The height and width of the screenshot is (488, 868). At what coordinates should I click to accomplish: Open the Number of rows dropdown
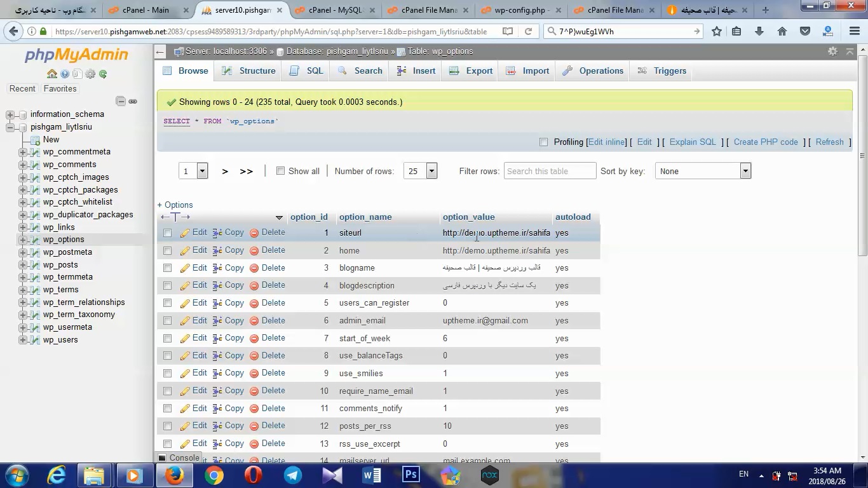(x=420, y=171)
